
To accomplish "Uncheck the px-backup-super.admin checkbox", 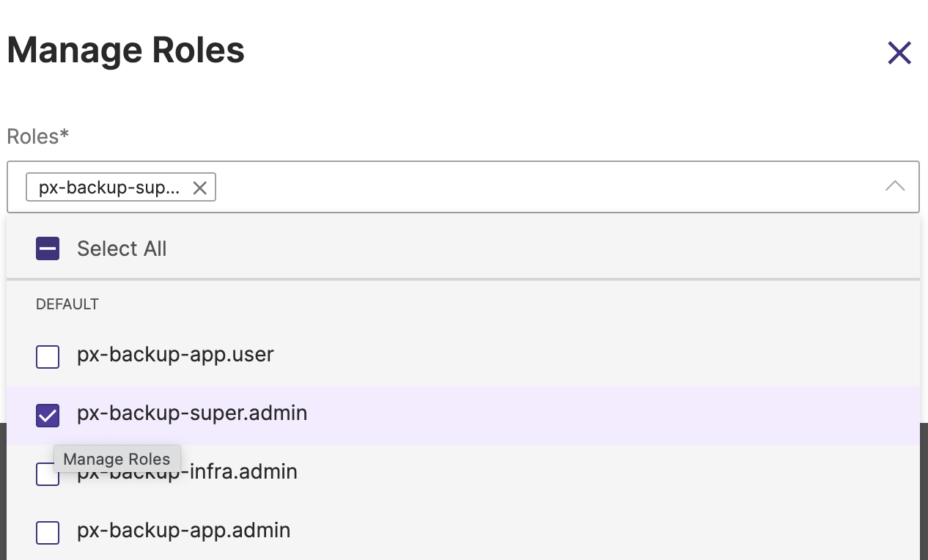I will click(x=48, y=416).
